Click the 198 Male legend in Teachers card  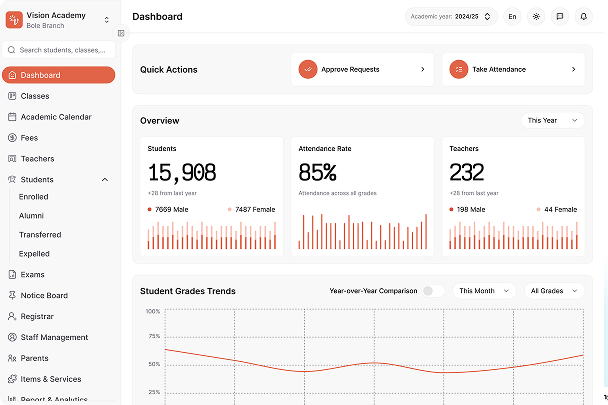coord(467,209)
